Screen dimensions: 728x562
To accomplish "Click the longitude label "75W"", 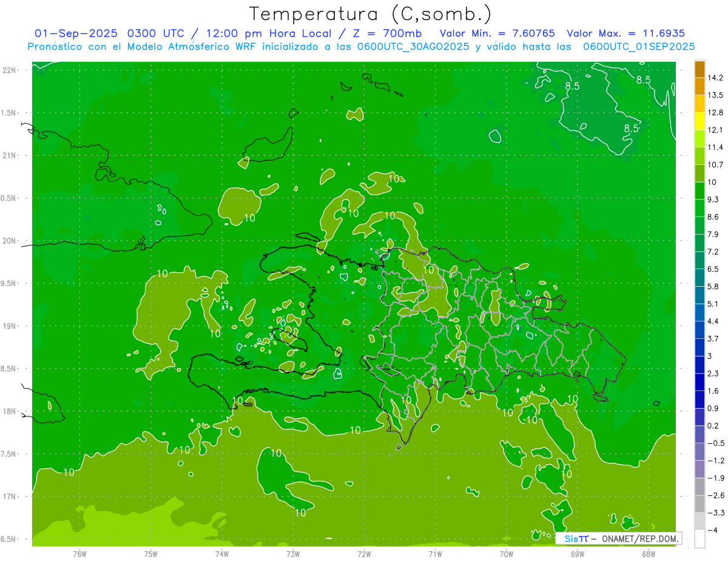I will click(x=150, y=554).
